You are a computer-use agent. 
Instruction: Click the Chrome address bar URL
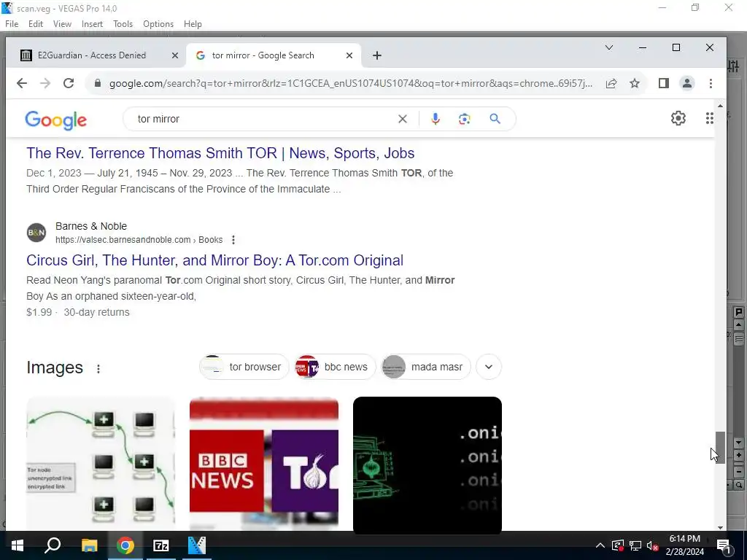351,83
